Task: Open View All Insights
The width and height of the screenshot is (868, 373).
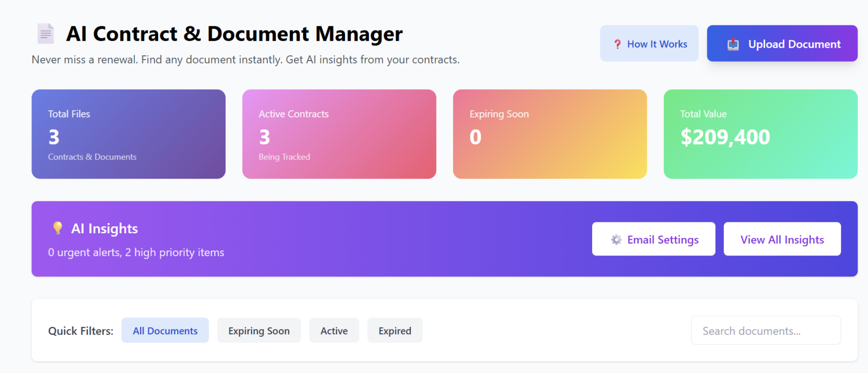Action: (x=782, y=239)
